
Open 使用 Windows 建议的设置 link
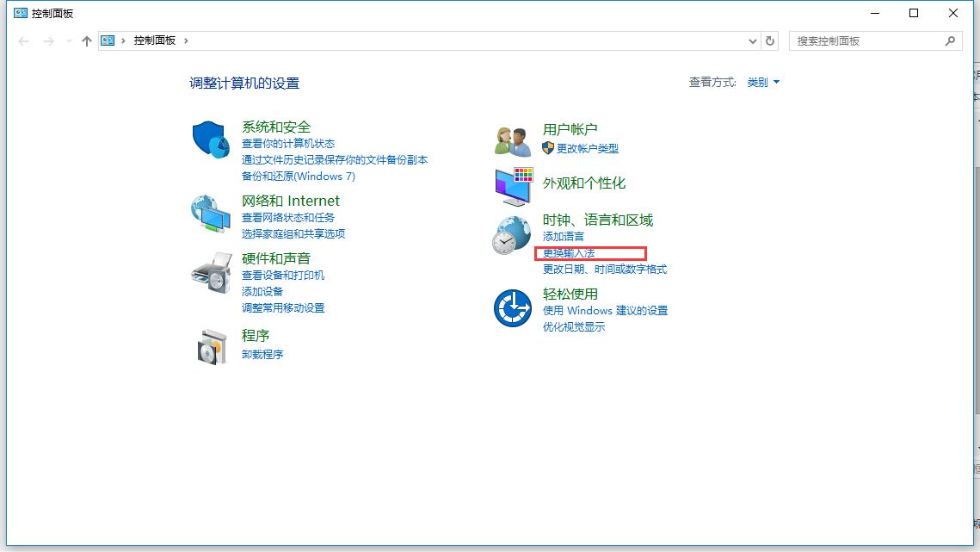[605, 310]
